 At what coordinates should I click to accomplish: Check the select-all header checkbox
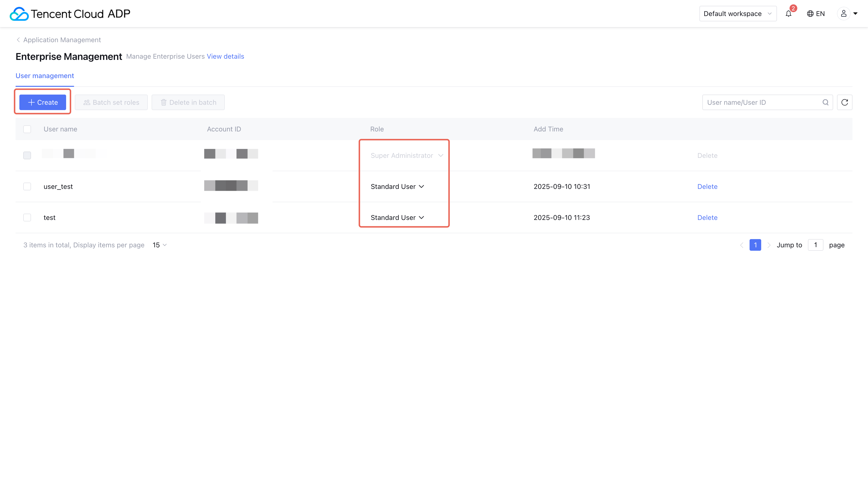[27, 129]
